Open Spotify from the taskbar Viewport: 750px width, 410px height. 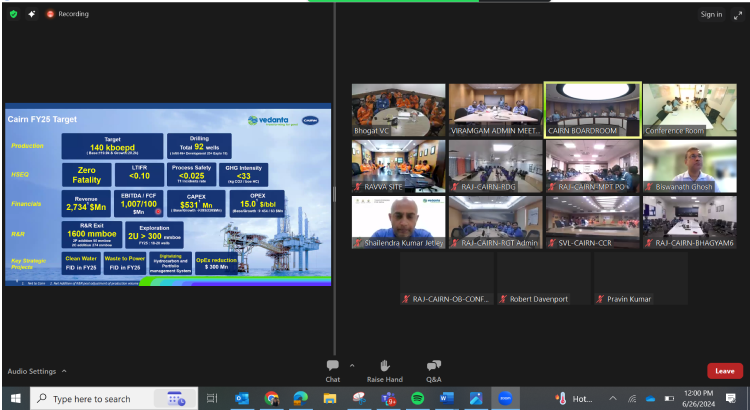click(x=417, y=398)
